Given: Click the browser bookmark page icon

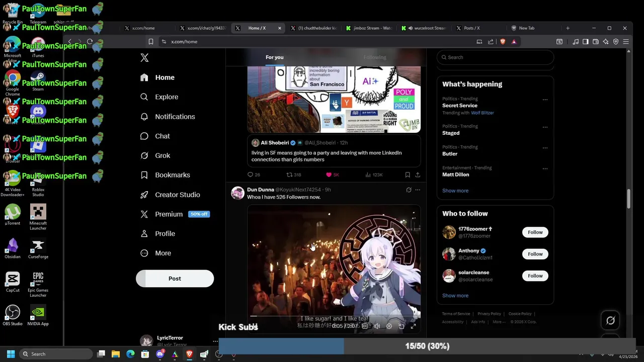Looking at the screenshot, I should [x=151, y=42].
